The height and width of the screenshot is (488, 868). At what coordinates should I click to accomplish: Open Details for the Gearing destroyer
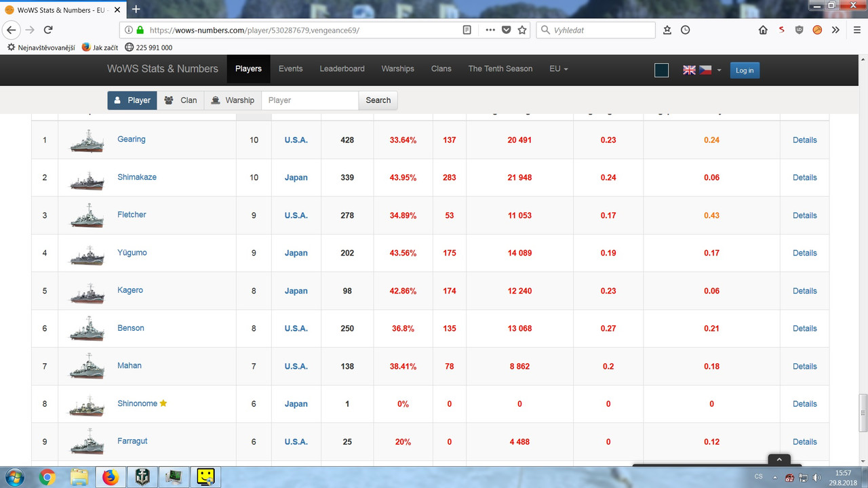tap(804, 140)
